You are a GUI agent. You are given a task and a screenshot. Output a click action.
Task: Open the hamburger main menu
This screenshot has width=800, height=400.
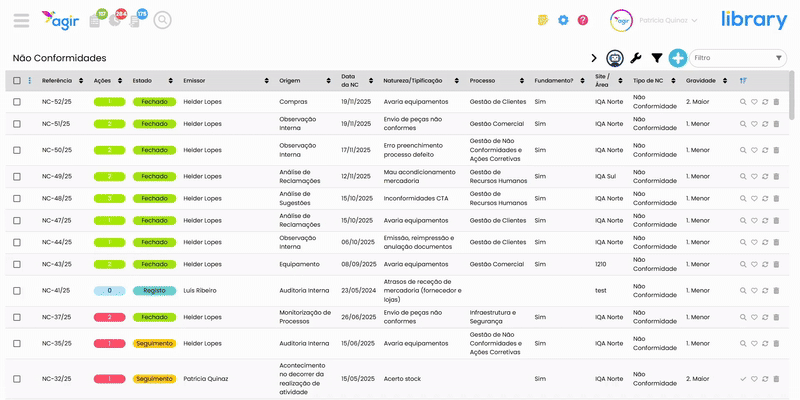[21, 20]
